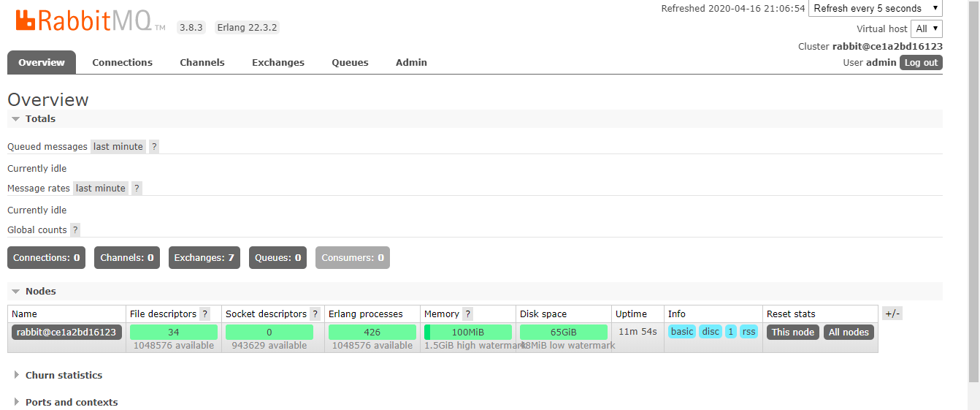
Task: Click the Disk space 65GiB bar
Action: pyautogui.click(x=564, y=332)
